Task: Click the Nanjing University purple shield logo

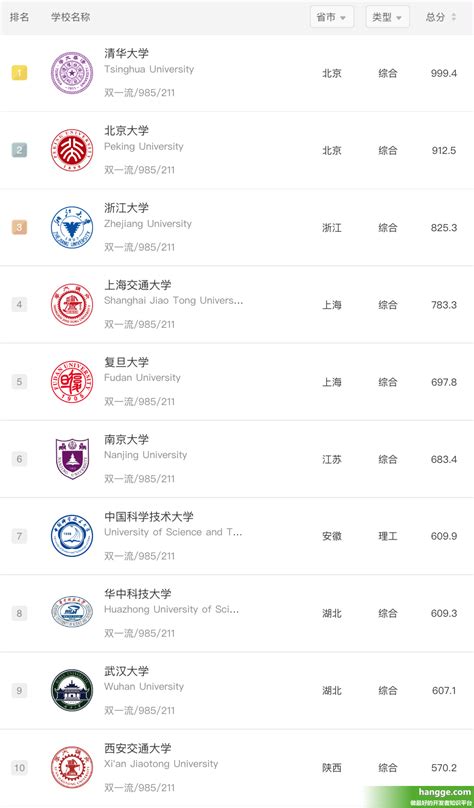Action: click(72, 459)
